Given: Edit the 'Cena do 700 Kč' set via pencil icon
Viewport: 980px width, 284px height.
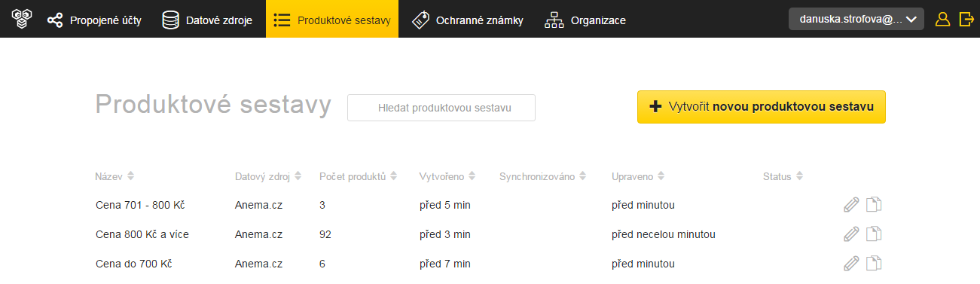Looking at the screenshot, I should [x=851, y=264].
